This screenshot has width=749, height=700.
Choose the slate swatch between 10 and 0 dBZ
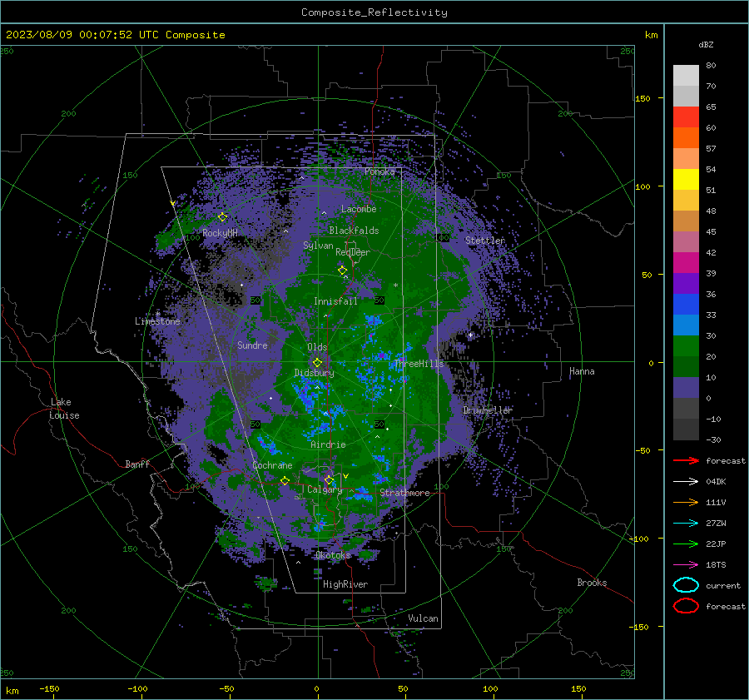pyautogui.click(x=686, y=388)
